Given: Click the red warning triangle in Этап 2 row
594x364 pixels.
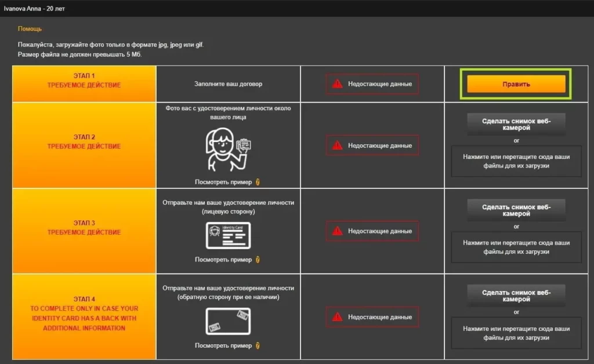Looking at the screenshot, I should [x=337, y=145].
